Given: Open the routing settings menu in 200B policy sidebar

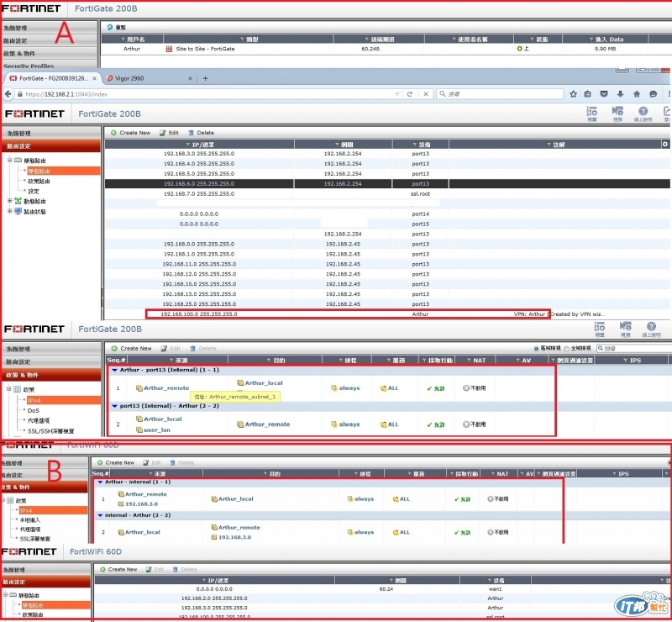Looking at the screenshot, I should (51, 362).
